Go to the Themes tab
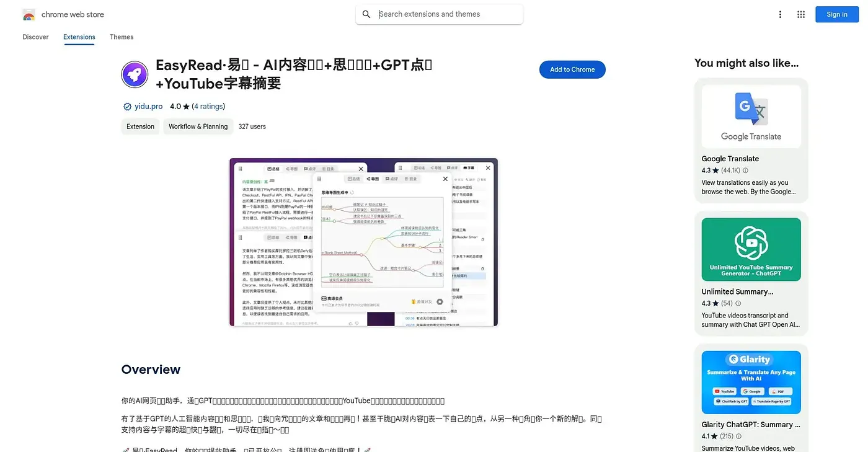Image resolution: width=868 pixels, height=452 pixels. [122, 37]
